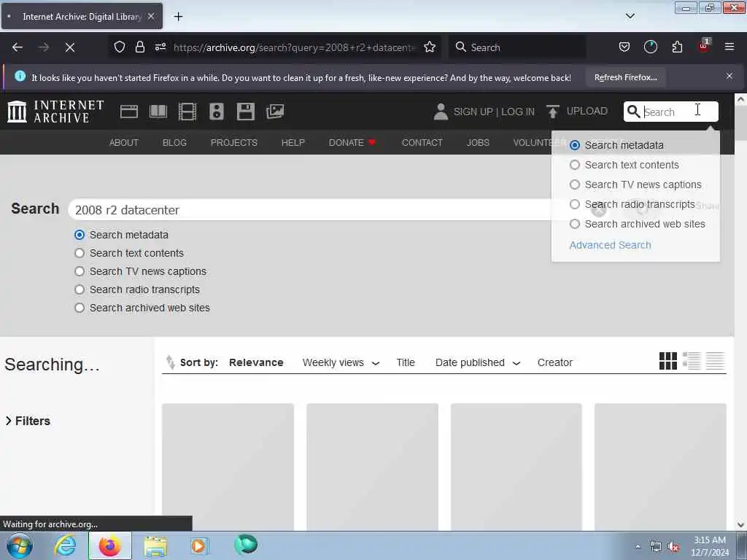The image size is (747, 560).
Task: Open HELP navigation item
Action: tap(293, 142)
